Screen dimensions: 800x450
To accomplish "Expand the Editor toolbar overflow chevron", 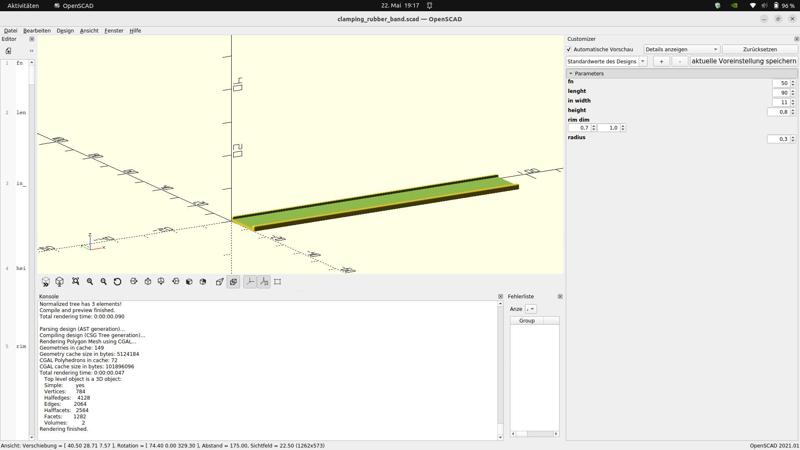I will [x=32, y=51].
